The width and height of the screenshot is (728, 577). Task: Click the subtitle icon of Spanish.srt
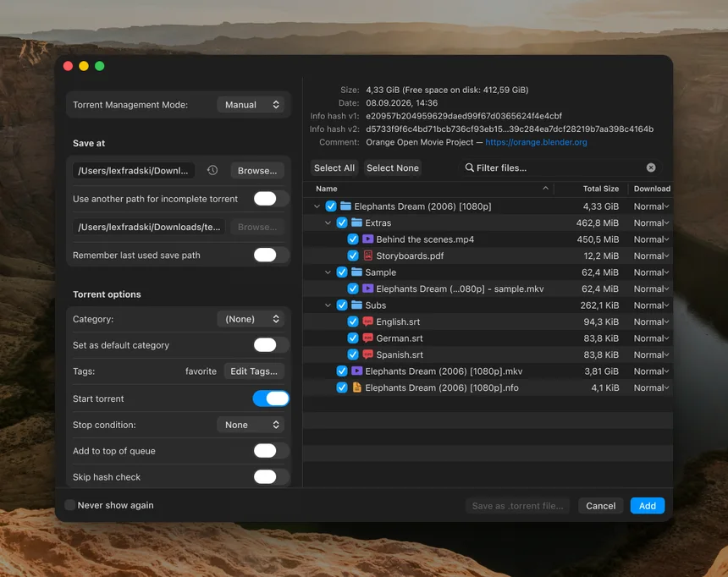pos(367,354)
